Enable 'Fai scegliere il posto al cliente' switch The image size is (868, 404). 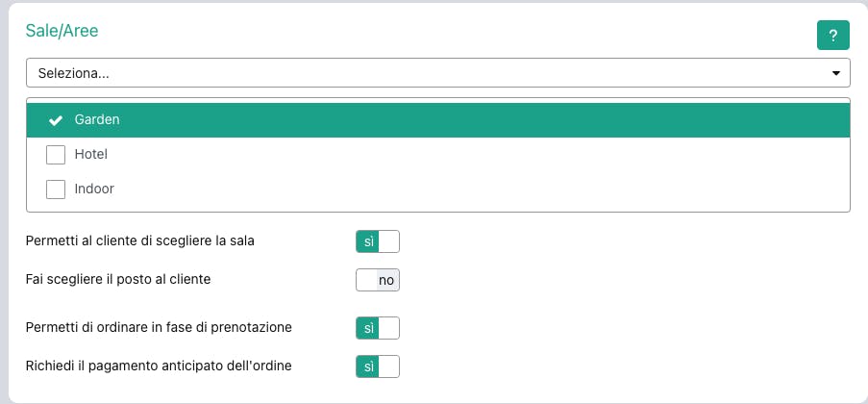(377, 280)
